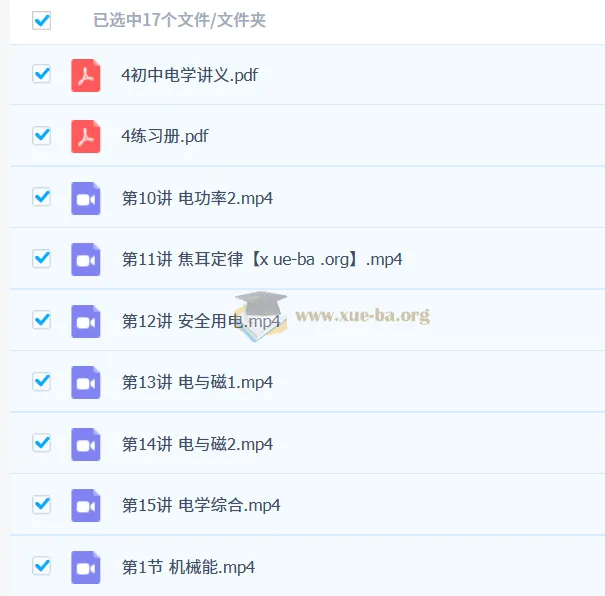Click the purple video icon for 第14讲 电与磁2
The width and height of the screenshot is (605, 596).
(x=86, y=444)
